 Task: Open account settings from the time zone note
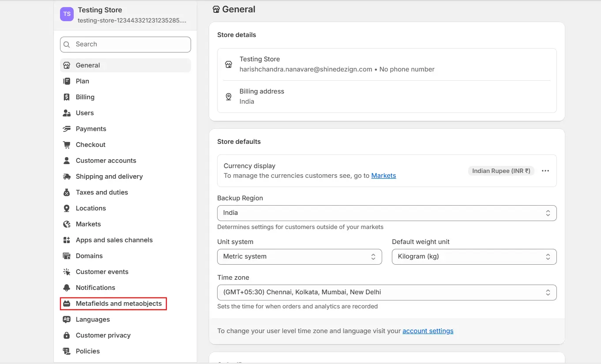coord(428,330)
